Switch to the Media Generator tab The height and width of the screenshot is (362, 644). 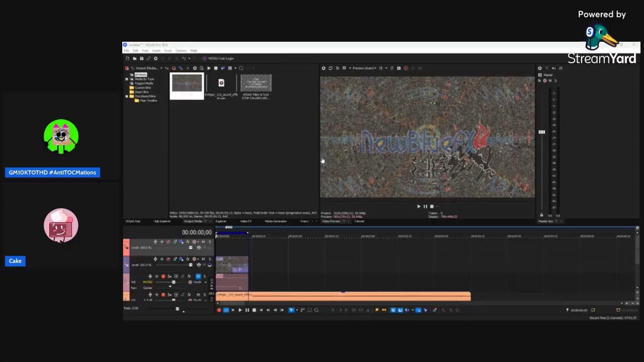276,221
